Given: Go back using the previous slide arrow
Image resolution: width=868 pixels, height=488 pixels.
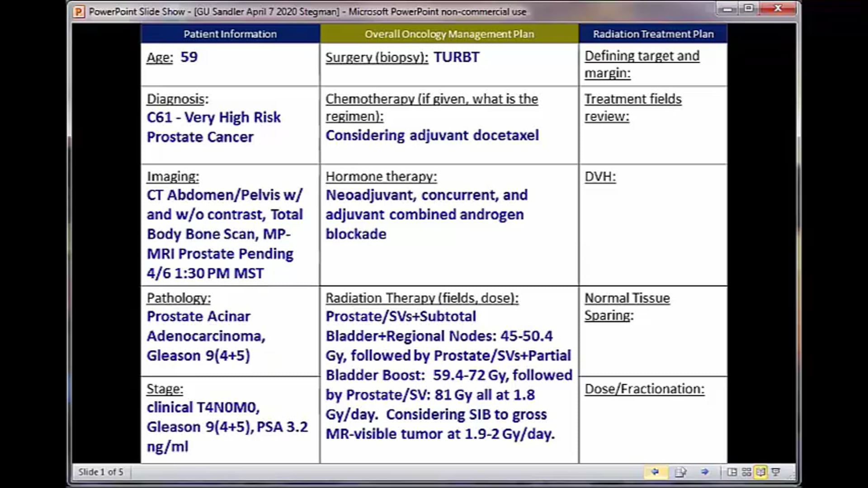Looking at the screenshot, I should [656, 472].
